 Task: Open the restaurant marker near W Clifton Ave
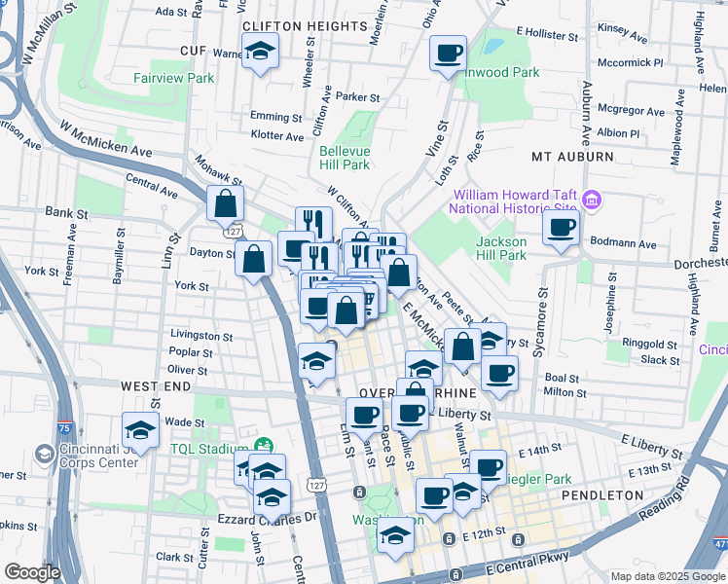click(313, 226)
